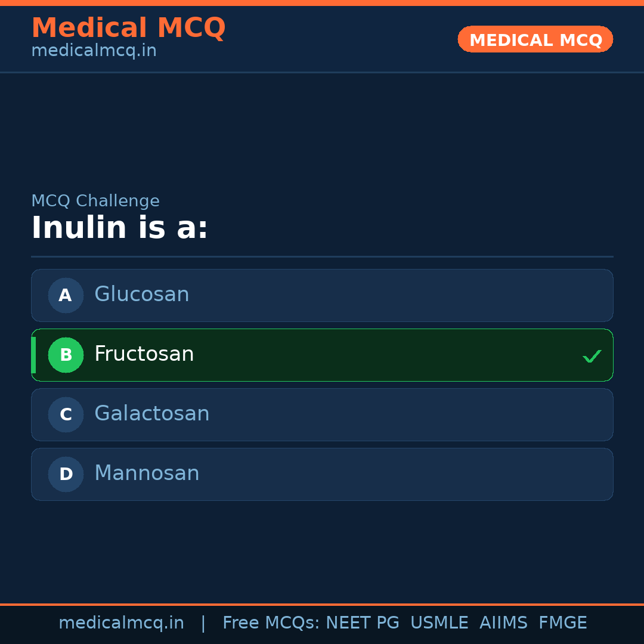Click the green B circle badge

[x=66, y=355]
